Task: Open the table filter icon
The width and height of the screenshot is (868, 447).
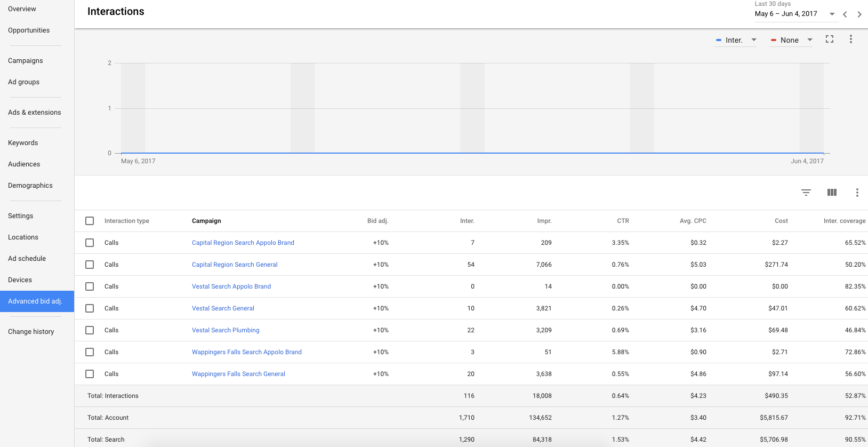Action: pyautogui.click(x=806, y=193)
